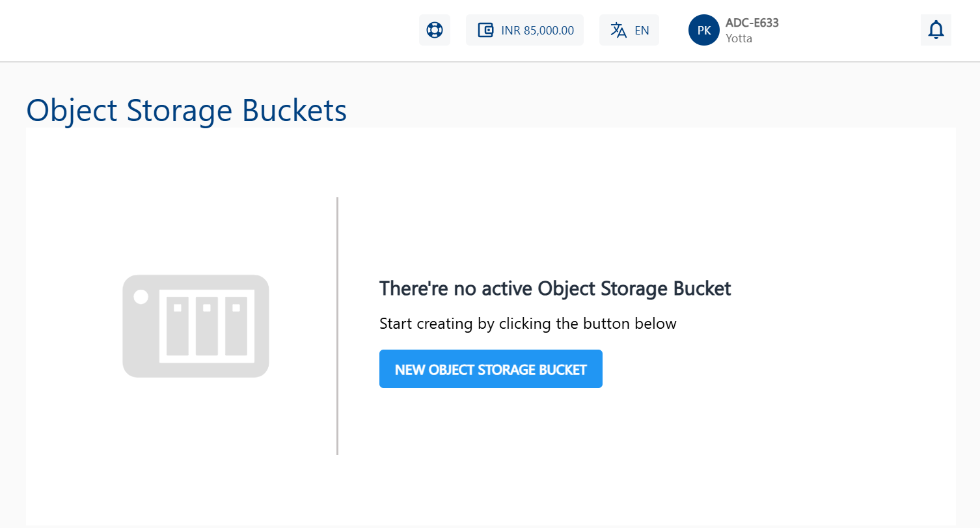Image resolution: width=980 pixels, height=528 pixels.
Task: Click the PK profile avatar
Action: [703, 29]
